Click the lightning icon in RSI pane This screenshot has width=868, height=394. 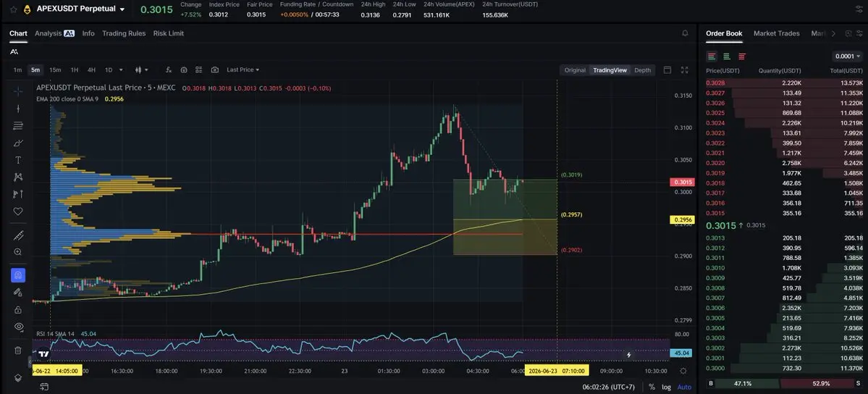click(x=629, y=355)
